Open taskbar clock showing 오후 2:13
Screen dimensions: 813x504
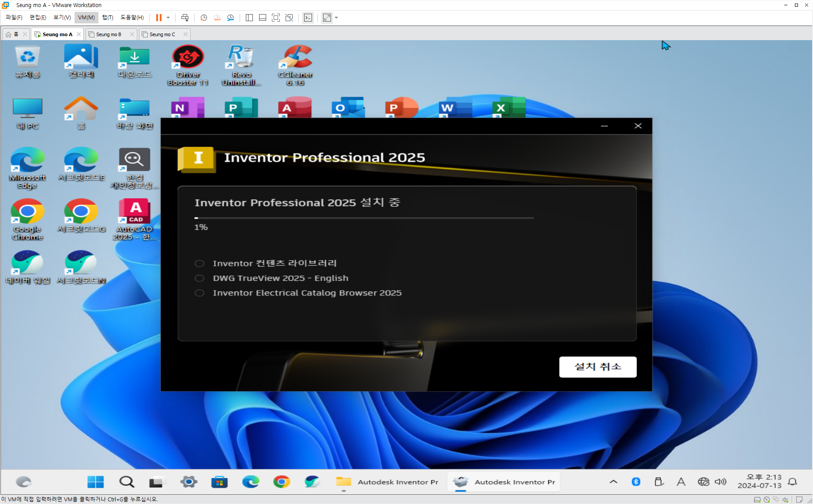click(x=760, y=482)
